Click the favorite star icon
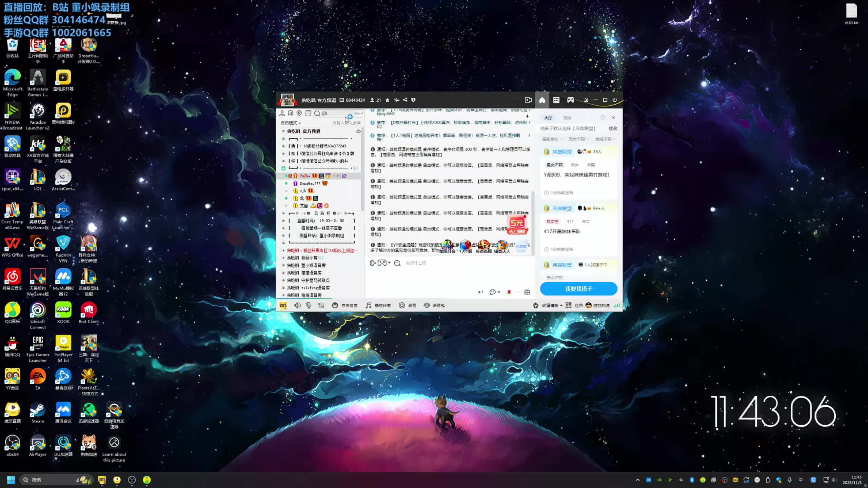868x488 pixels. coord(388,100)
